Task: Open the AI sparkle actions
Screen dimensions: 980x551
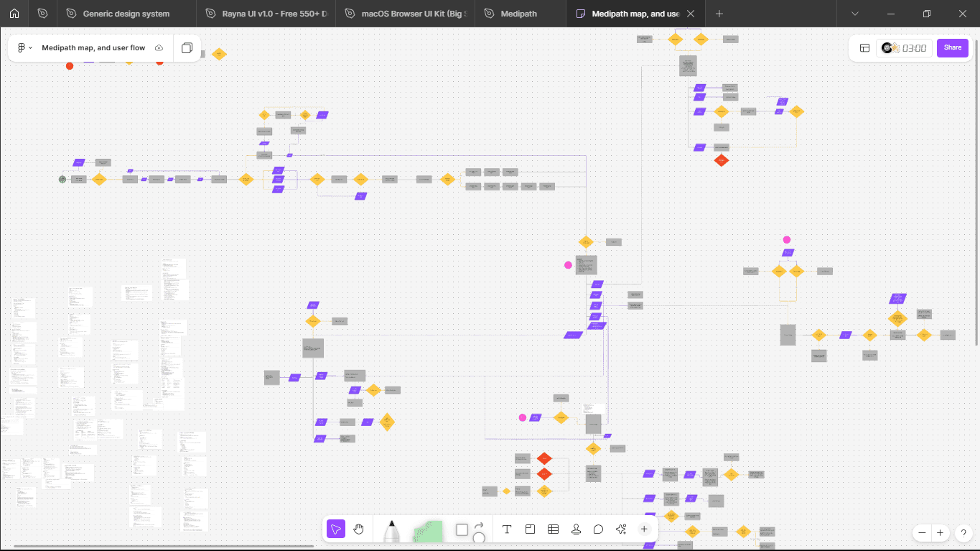Action: [621, 529]
